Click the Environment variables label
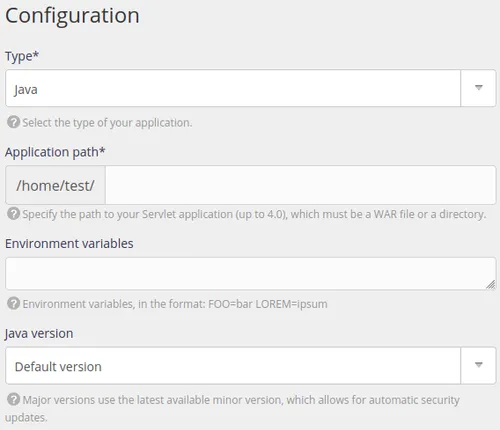This screenshot has width=500, height=430. click(x=69, y=243)
